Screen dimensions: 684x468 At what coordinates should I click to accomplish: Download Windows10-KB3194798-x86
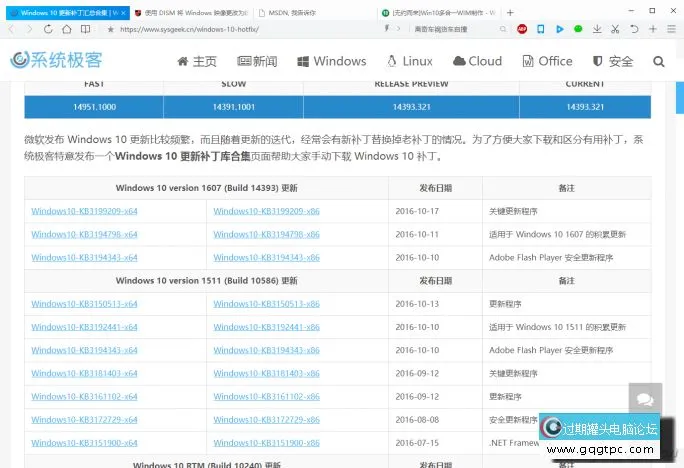click(266, 234)
